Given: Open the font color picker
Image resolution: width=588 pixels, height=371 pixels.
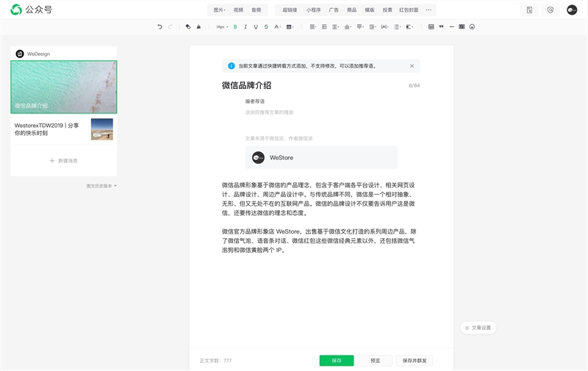Looking at the screenshot, I should pyautogui.click(x=277, y=26).
